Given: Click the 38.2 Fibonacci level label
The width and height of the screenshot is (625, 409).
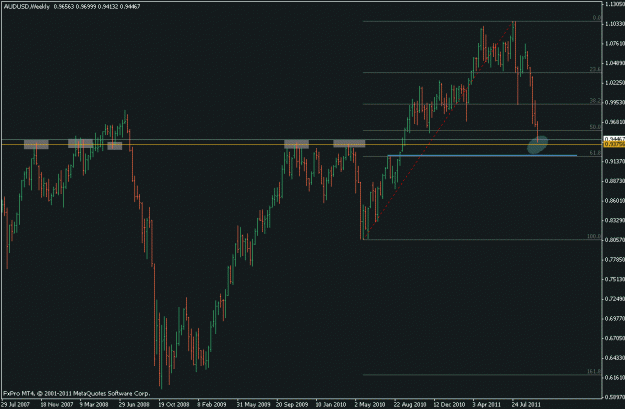Looking at the screenshot, I should click(x=595, y=101).
